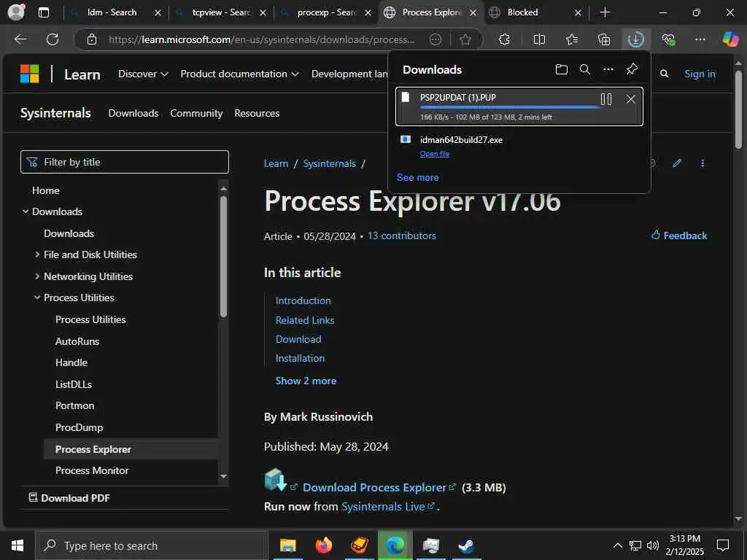This screenshot has height=560, width=747.
Task: Click See more in the Downloads panel
Action: [x=418, y=178]
